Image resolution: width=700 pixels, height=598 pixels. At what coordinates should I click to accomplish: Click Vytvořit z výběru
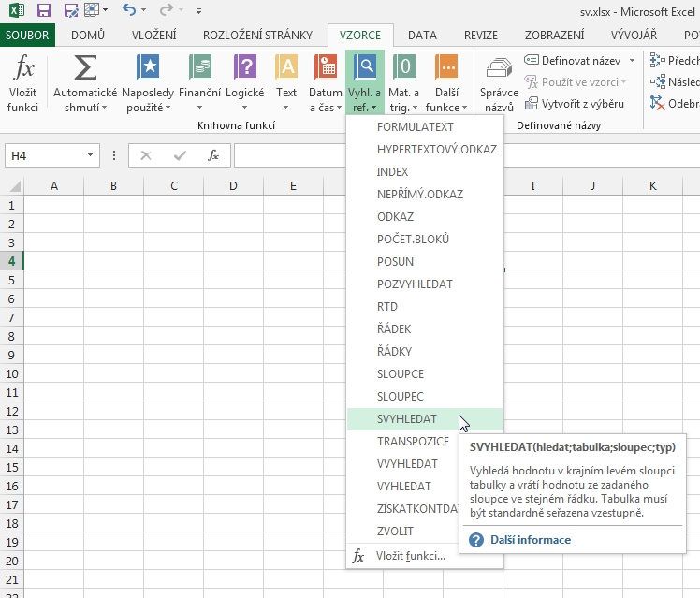[574, 104]
